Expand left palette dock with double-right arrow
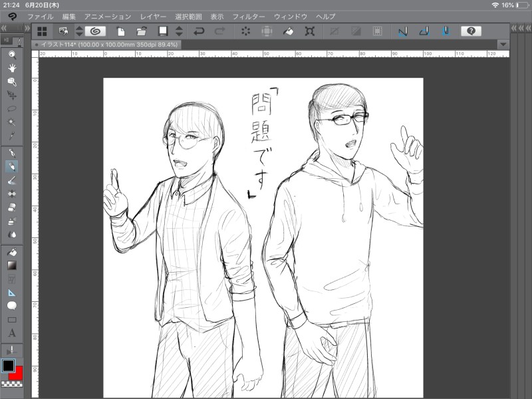 tap(27, 28)
